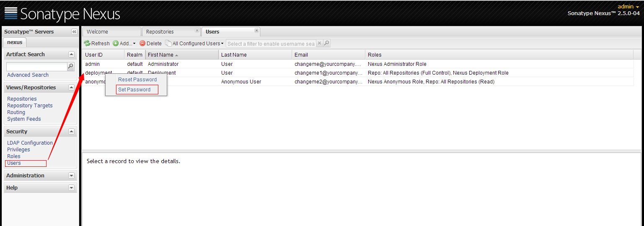644x226 pixels.
Task: Choose Reset Password from context menu
Action: coord(137,80)
